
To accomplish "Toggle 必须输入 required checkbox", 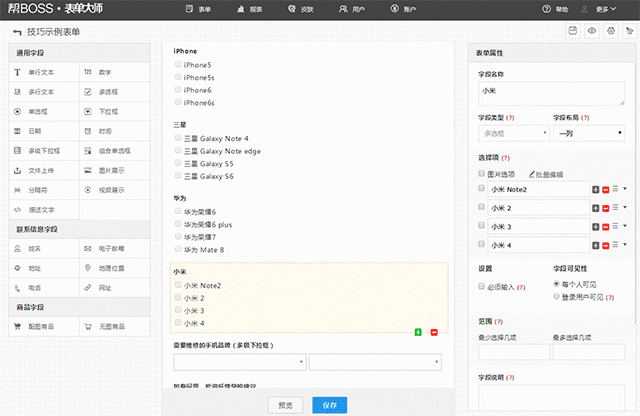I will tap(482, 287).
